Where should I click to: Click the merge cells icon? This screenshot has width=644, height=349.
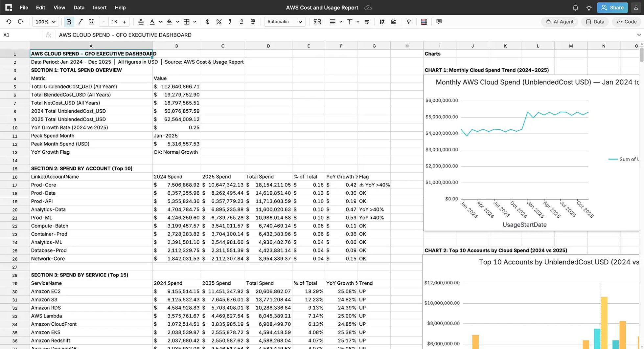click(317, 22)
